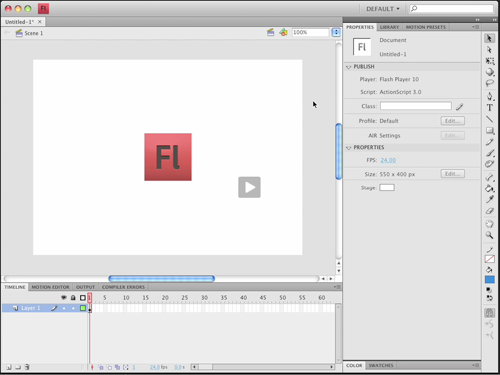Open the Stage background color swatch
The height and width of the screenshot is (375, 500).
click(x=387, y=188)
